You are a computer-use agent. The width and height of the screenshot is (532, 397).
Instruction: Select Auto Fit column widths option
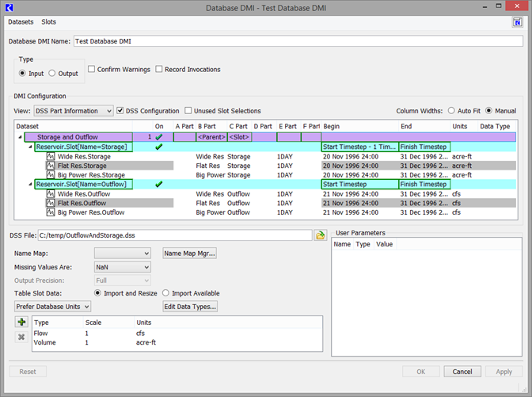[x=452, y=111]
